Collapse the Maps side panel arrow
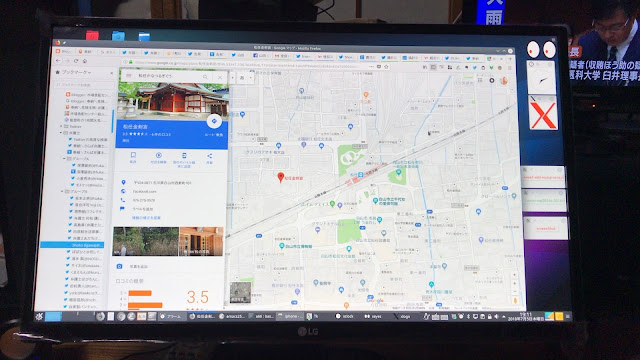 (233, 77)
